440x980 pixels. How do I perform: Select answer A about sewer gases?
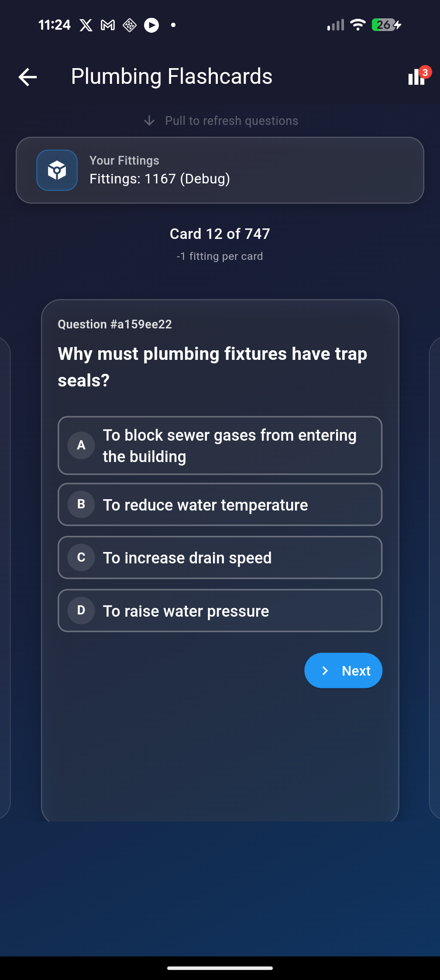[220, 445]
